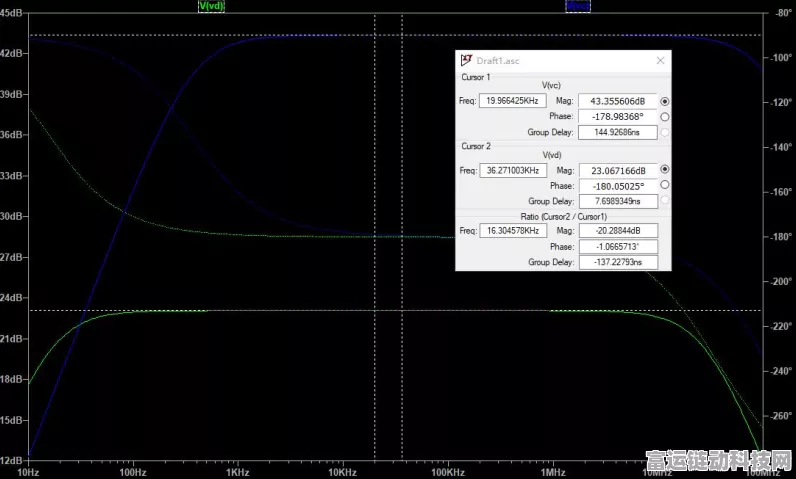The width and height of the screenshot is (796, 479).
Task: Click the 42dB left axis label
Action: point(11,53)
